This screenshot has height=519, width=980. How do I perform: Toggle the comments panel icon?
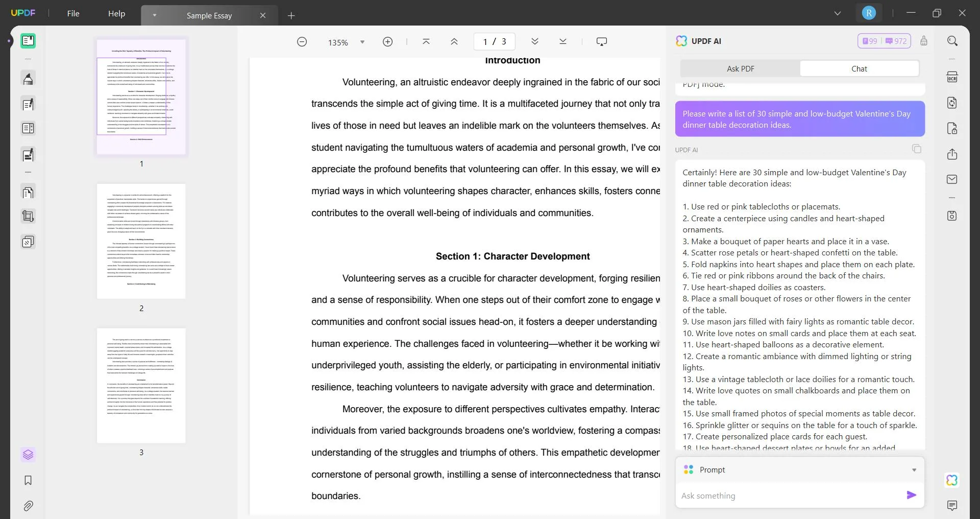(x=952, y=506)
